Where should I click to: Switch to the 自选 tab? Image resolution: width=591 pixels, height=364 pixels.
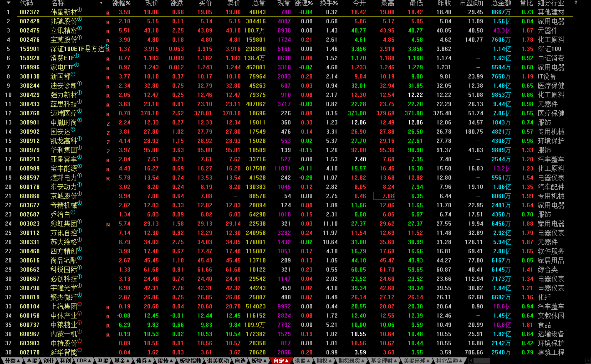[x=240, y=361]
